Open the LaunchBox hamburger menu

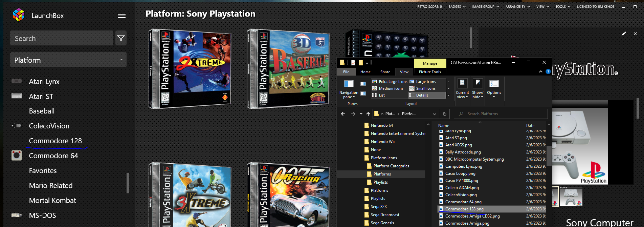click(122, 16)
